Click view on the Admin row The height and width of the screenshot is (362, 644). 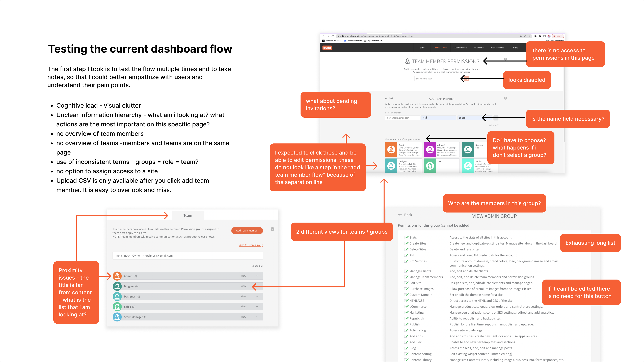click(244, 276)
